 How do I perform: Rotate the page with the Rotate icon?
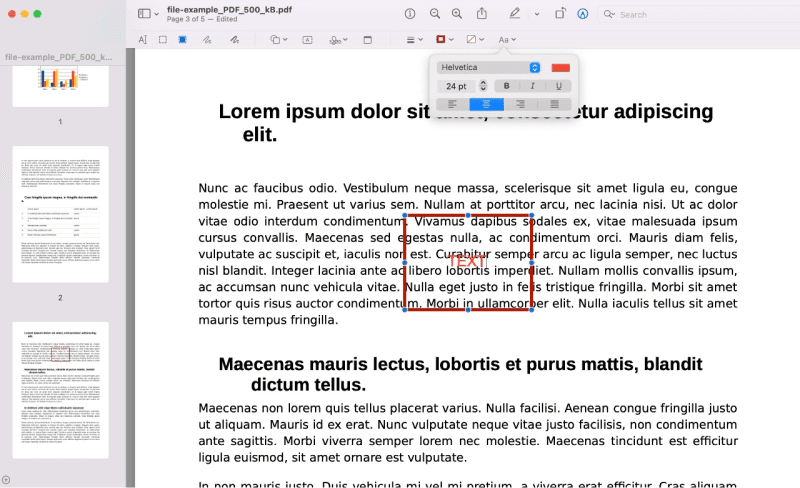560,14
